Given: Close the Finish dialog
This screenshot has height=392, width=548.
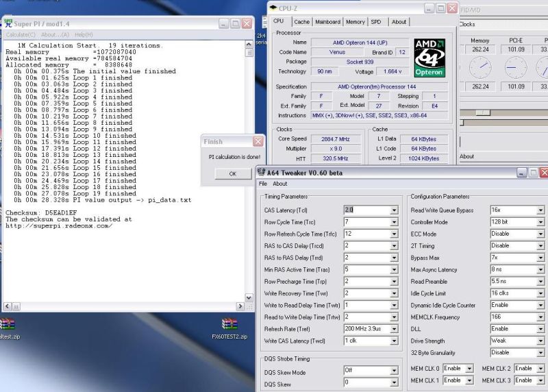Looking at the screenshot, I should point(258,142).
